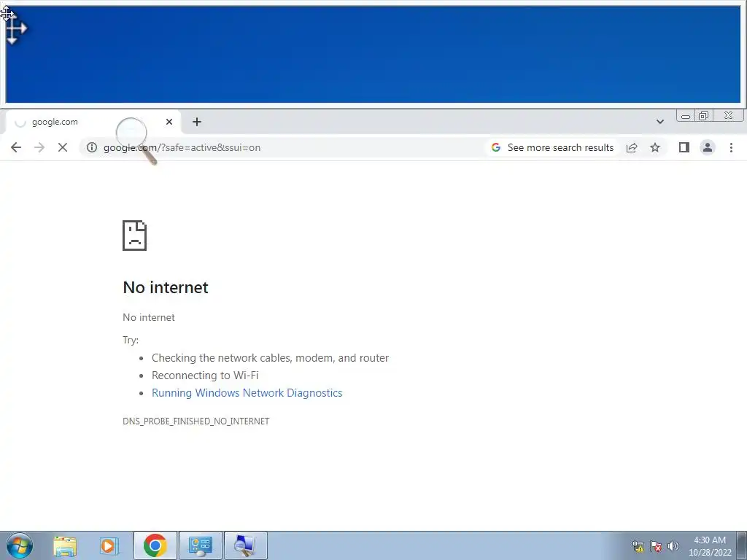Select the google.com tab
The height and width of the screenshot is (560, 747).
(93, 122)
